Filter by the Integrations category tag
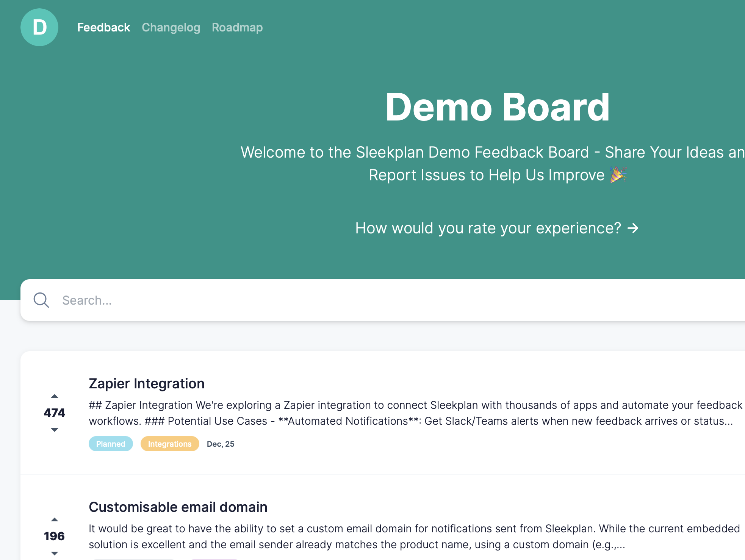745x560 pixels. coord(170,444)
